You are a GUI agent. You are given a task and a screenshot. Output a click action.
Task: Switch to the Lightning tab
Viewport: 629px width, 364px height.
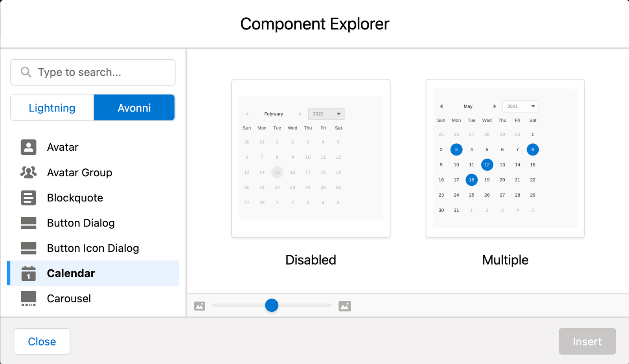coord(51,107)
